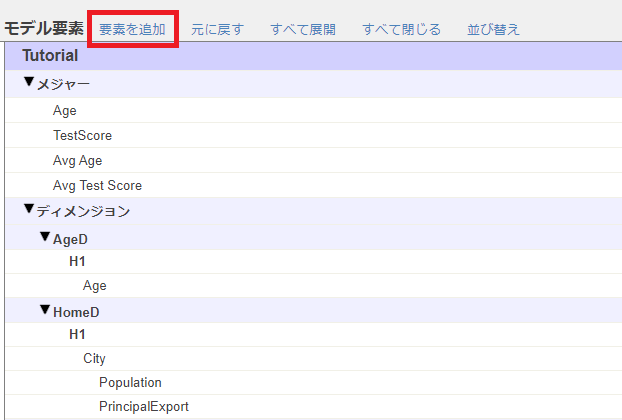Select the PrincipalExport property
Image resolution: width=622 pixels, height=420 pixels.
tap(143, 406)
